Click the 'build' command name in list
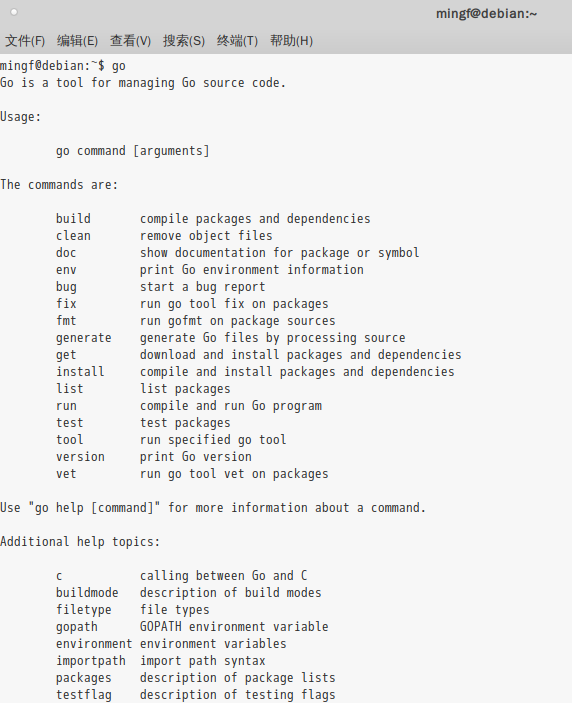Screen dimensions: 572x703 (x=73, y=219)
